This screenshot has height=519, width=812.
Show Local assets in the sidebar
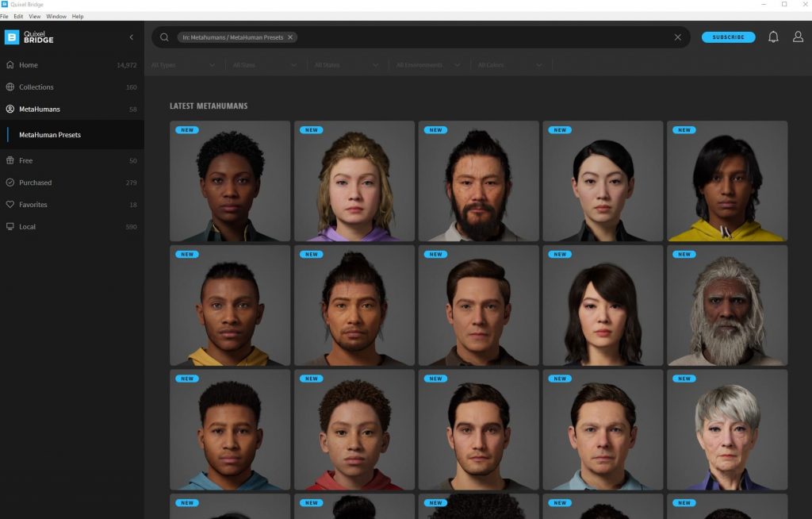pos(28,227)
